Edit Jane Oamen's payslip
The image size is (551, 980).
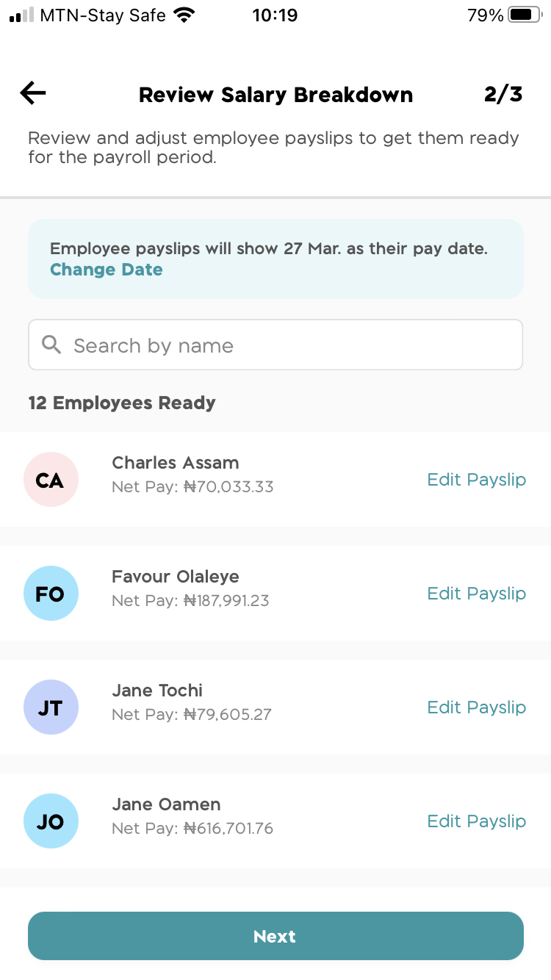(x=476, y=821)
